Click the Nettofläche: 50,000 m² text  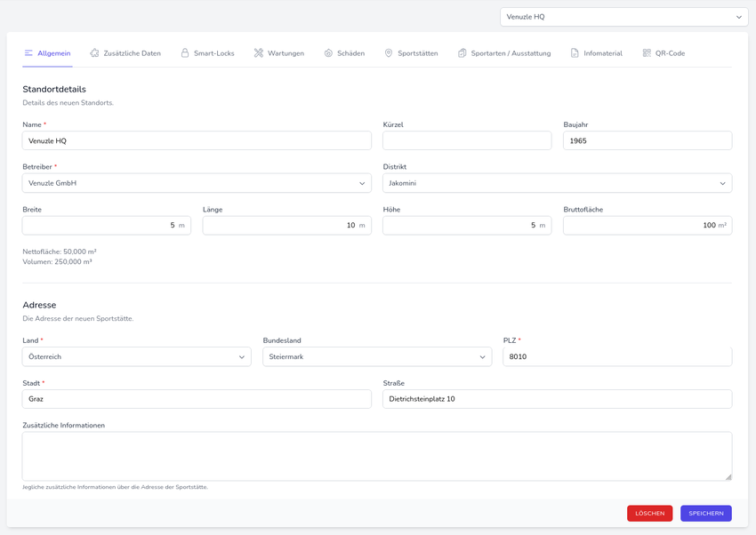click(x=60, y=252)
